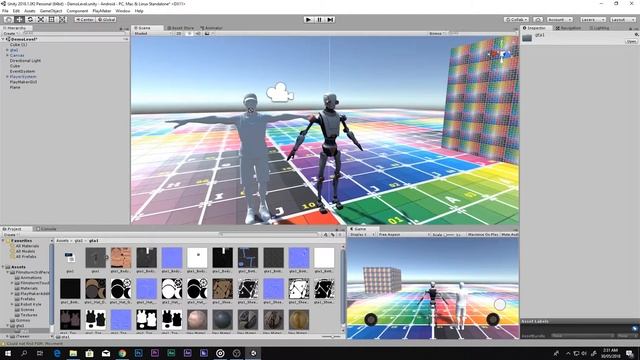Select Directional Light in Hierarchy
Screen dimensions: 640x360
click(x=25, y=60)
